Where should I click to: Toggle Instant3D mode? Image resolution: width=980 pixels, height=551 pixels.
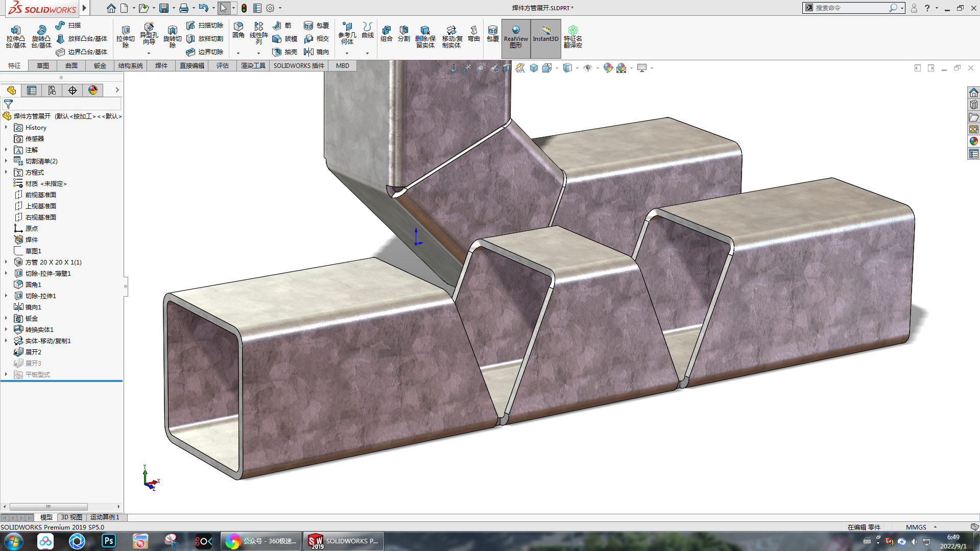click(546, 38)
